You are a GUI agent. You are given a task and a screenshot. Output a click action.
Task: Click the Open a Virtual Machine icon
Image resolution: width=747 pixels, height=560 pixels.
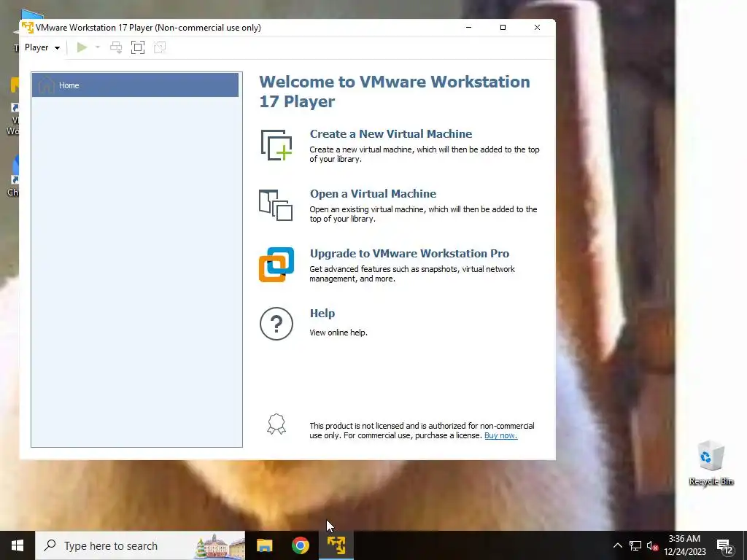click(x=276, y=205)
